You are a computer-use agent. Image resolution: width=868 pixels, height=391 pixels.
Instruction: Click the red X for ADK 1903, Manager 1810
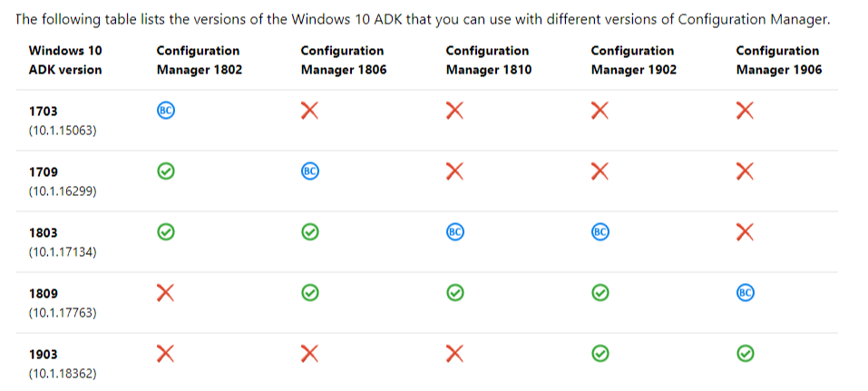[455, 353]
